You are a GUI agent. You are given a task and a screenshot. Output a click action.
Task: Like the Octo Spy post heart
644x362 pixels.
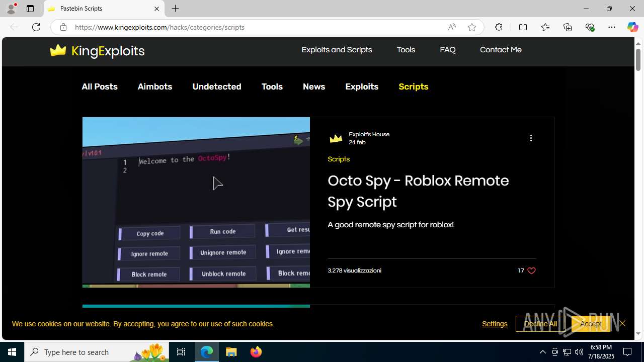click(531, 270)
